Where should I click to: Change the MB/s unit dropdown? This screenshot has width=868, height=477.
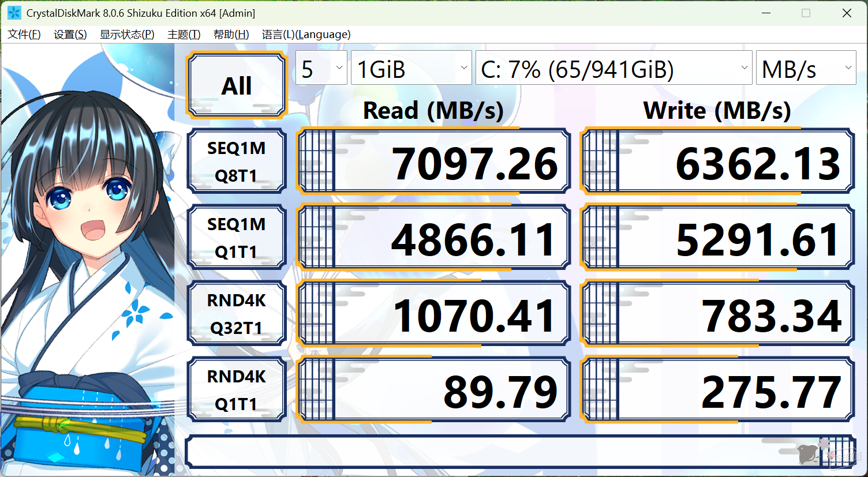[x=806, y=67]
